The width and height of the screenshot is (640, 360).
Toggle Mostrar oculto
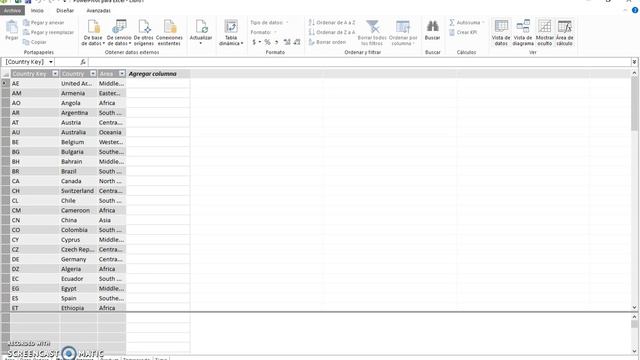point(544,33)
